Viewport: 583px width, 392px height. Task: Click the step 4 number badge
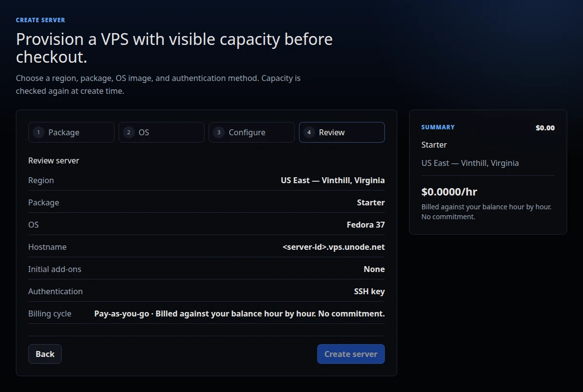click(309, 132)
